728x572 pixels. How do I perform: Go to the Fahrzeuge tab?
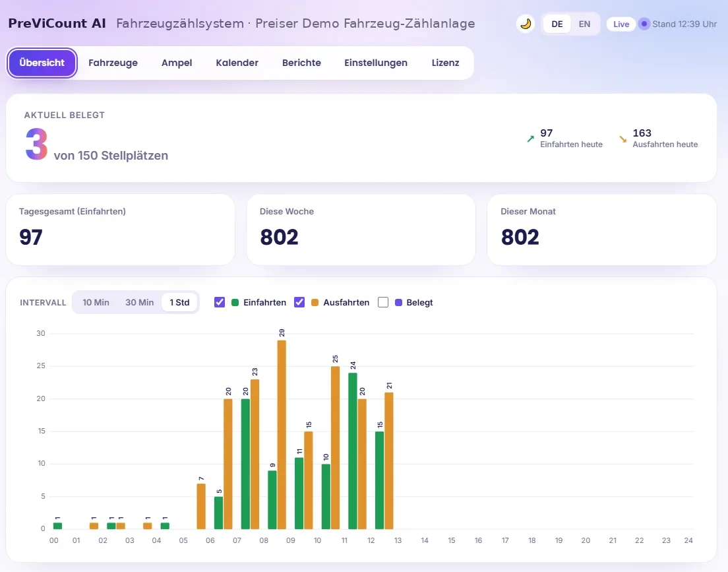(113, 63)
